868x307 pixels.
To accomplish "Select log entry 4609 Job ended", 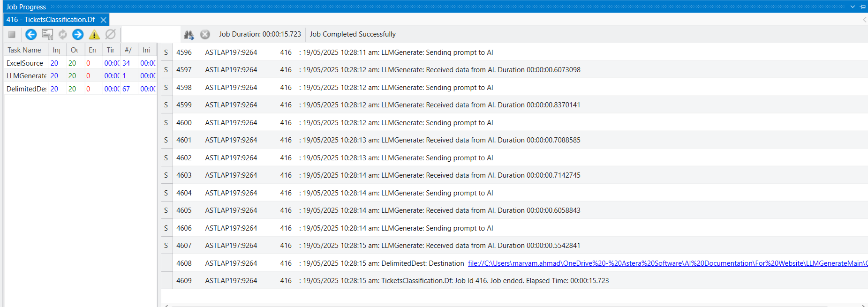I will point(514,281).
